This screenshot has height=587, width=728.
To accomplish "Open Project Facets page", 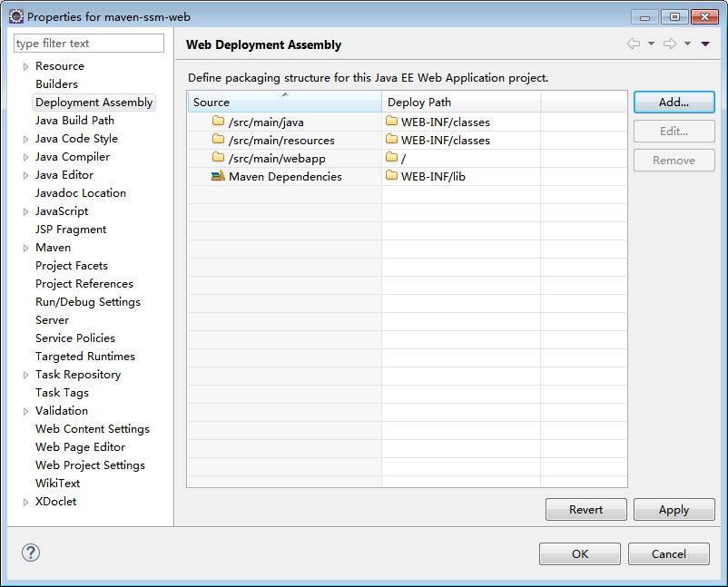I will point(72,266).
